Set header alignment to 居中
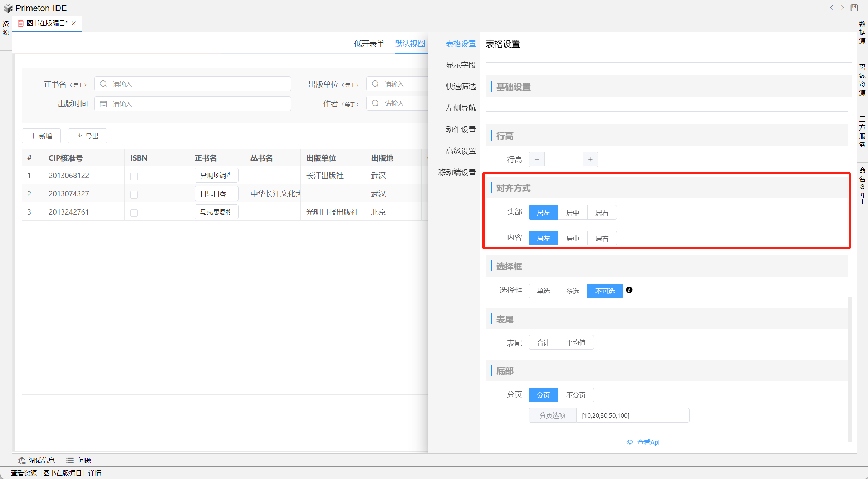 point(572,212)
